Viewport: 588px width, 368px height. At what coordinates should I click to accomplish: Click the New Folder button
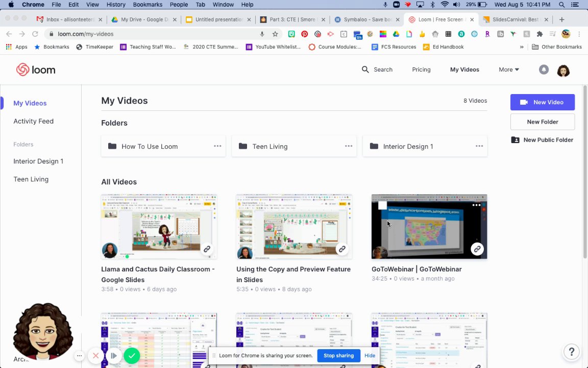(542, 122)
